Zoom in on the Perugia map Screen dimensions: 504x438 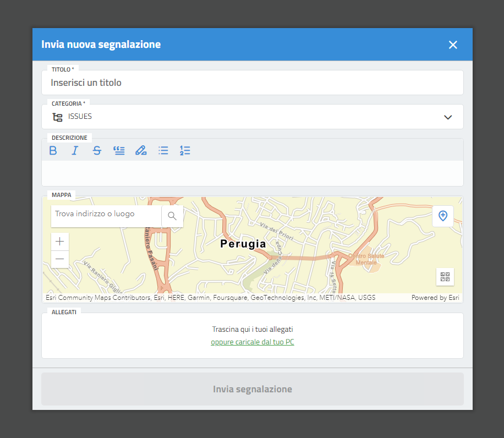click(x=60, y=242)
